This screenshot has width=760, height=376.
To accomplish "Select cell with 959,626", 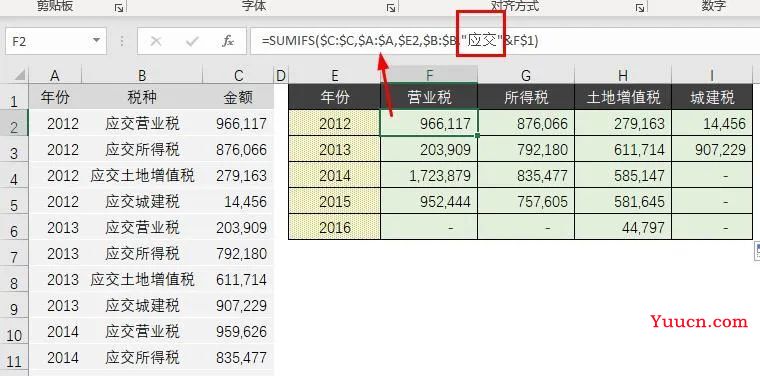I will (238, 332).
